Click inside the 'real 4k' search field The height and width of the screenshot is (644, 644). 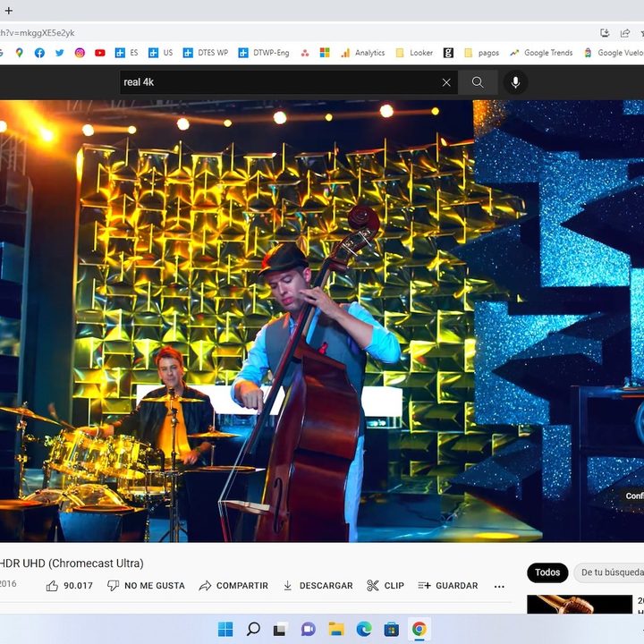pyautogui.click(x=277, y=82)
